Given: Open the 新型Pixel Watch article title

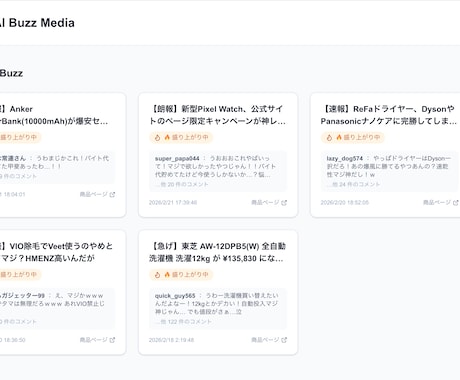Looking at the screenshot, I should [x=218, y=115].
